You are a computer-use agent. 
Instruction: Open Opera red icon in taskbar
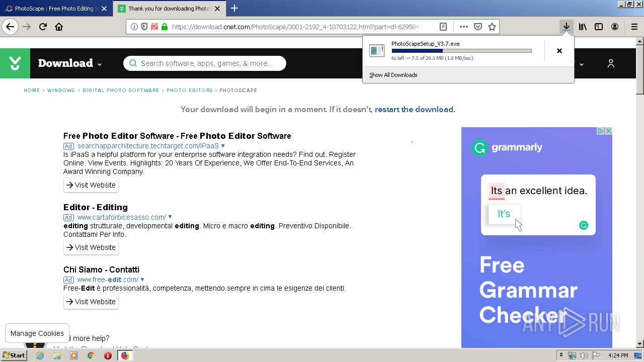[108, 355]
